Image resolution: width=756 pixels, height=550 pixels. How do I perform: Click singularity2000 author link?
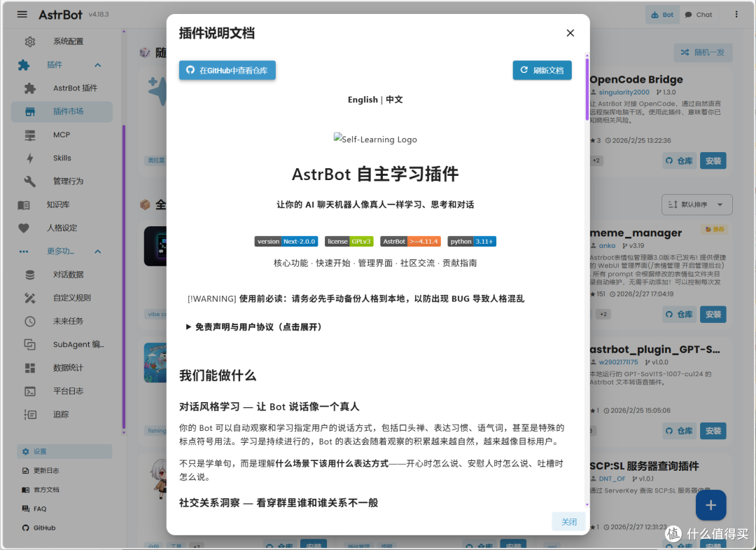[624, 92]
